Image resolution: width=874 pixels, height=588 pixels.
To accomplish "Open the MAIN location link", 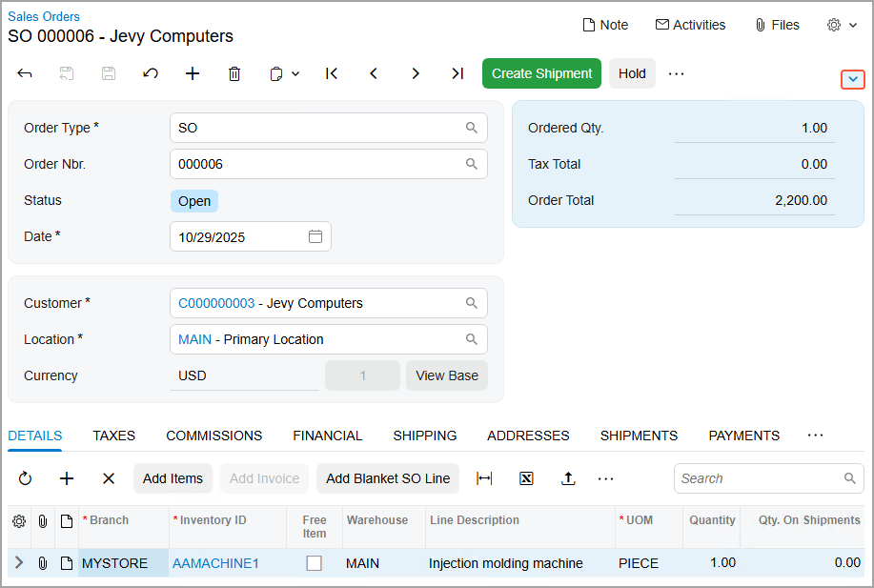I will coord(194,339).
